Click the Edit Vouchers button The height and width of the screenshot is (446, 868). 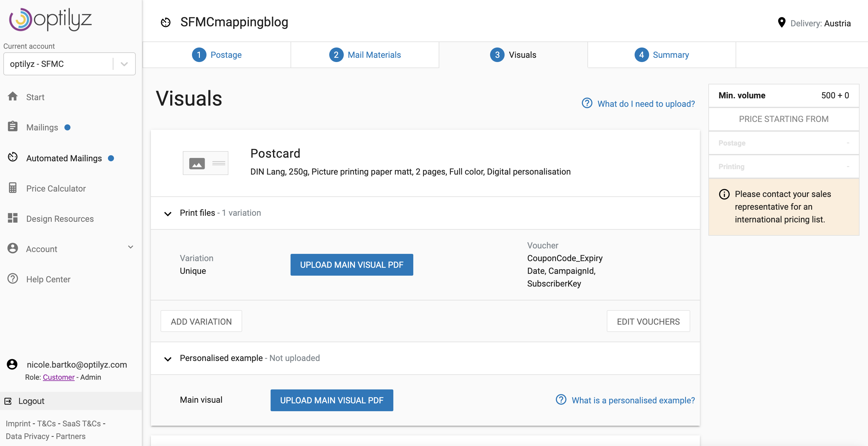(648, 321)
